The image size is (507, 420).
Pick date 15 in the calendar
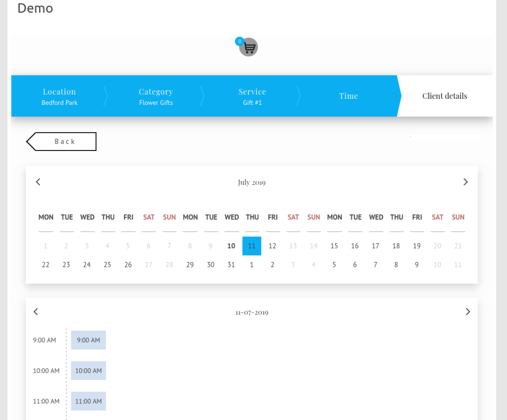point(334,246)
